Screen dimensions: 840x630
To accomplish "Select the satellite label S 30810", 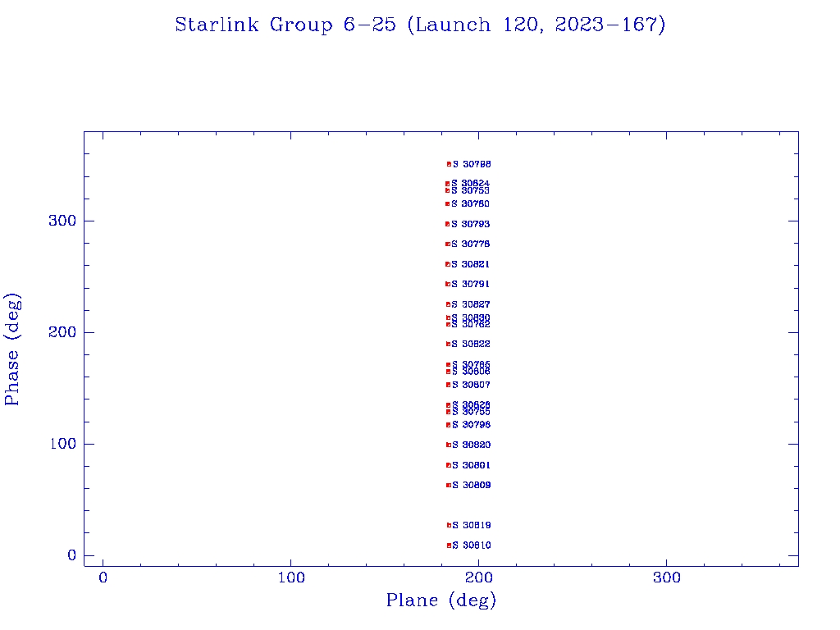I will 472,546.
